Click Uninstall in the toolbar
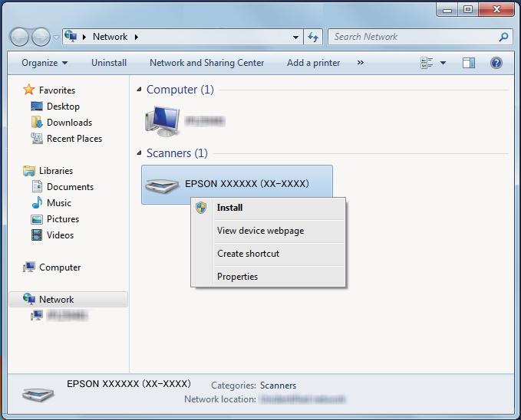Screen dimensions: 521x420 click(x=109, y=63)
